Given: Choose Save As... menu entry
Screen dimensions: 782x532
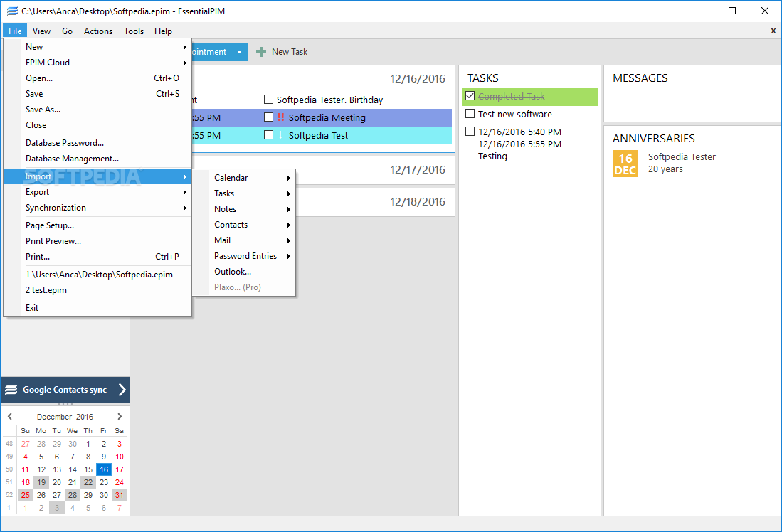Looking at the screenshot, I should click(x=97, y=110).
